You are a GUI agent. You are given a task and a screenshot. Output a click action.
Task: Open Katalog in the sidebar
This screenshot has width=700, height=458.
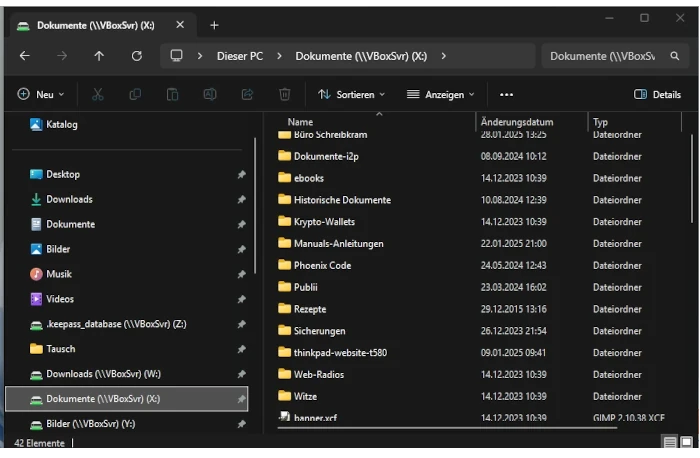tap(53, 125)
